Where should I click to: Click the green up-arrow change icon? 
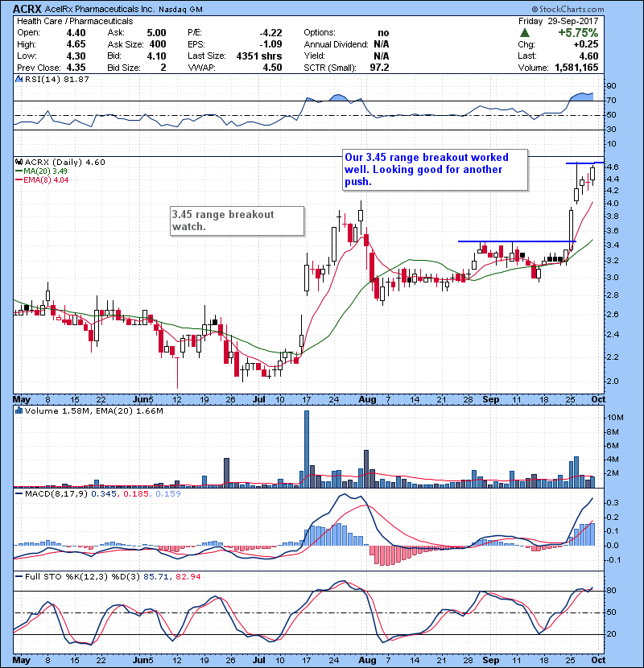pyautogui.click(x=525, y=33)
